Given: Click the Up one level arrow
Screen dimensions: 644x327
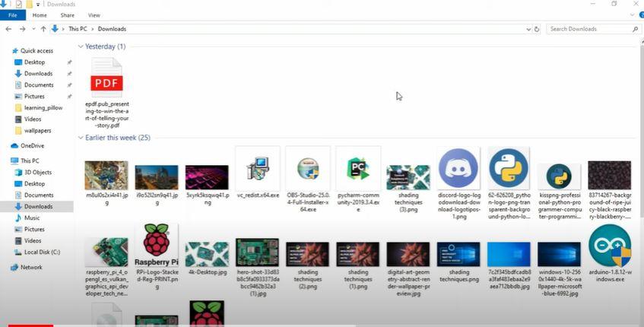Looking at the screenshot, I should click(x=43, y=29).
